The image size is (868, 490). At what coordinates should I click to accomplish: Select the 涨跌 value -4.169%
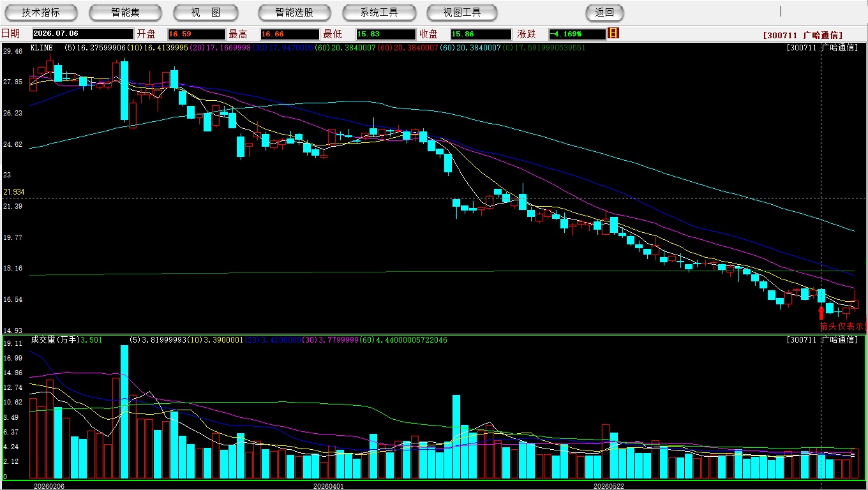578,34
